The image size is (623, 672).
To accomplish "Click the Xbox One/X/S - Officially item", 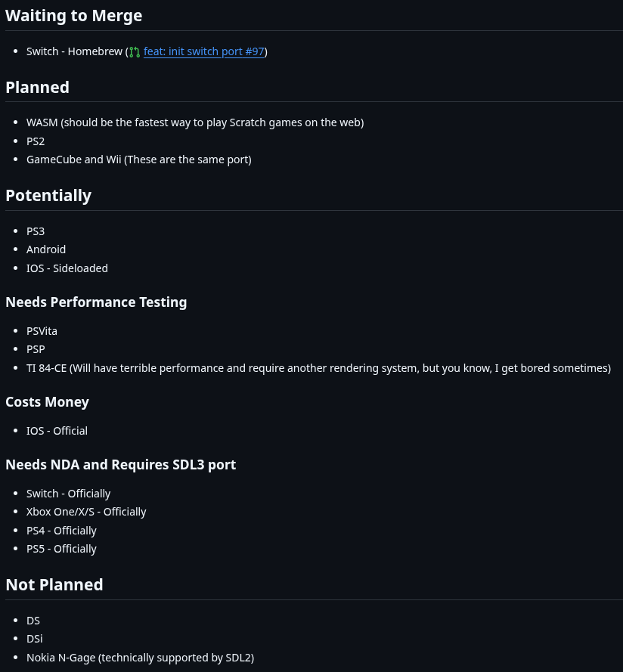I will click(x=86, y=512).
